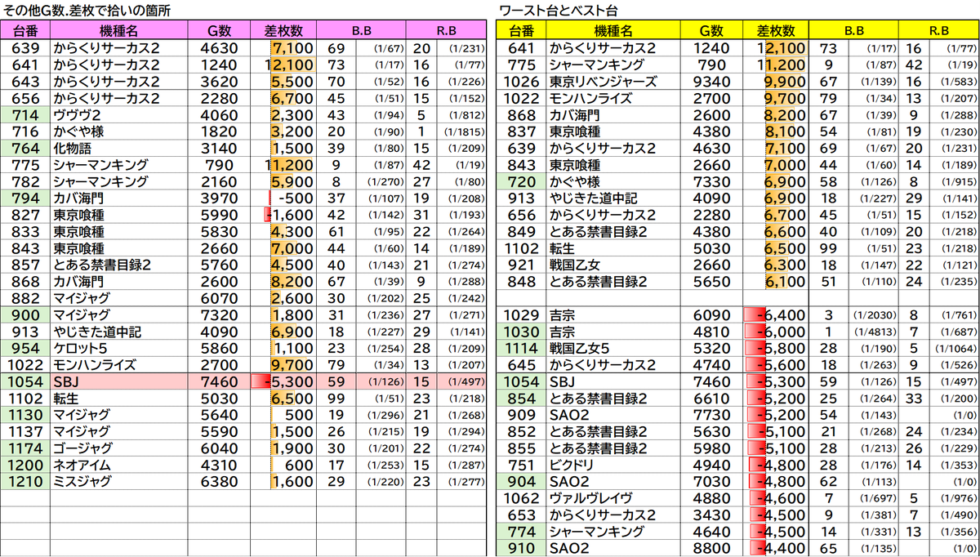
Task: Click the '東京リベンジャーズ' cell
Action: 613,82
